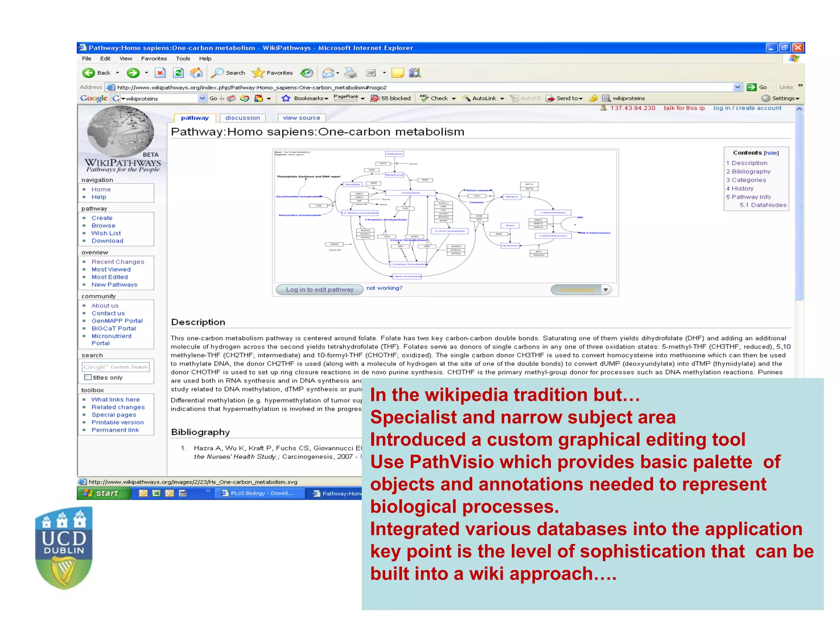Open the pathway Download dropdown arrow
The height and width of the screenshot is (630, 840).
pos(605,290)
